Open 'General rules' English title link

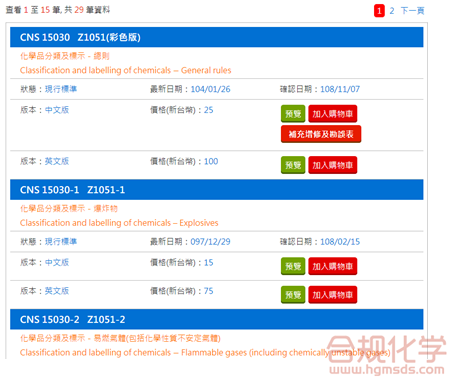(125, 70)
